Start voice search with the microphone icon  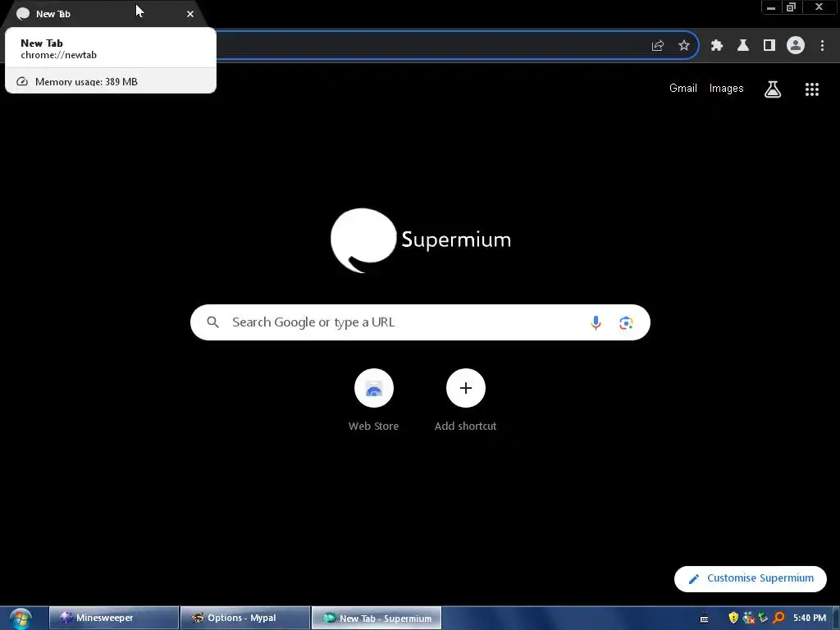click(x=596, y=322)
